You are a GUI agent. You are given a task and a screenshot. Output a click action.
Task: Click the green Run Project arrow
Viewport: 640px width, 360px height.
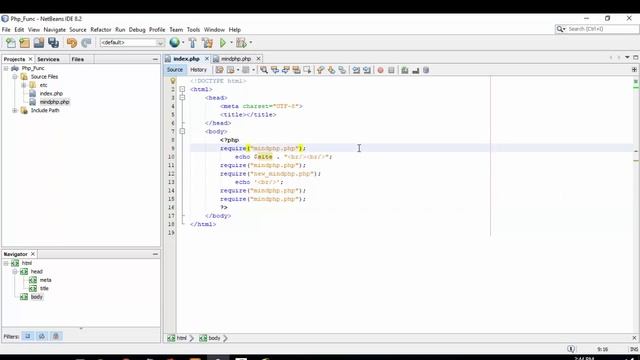click(223, 42)
